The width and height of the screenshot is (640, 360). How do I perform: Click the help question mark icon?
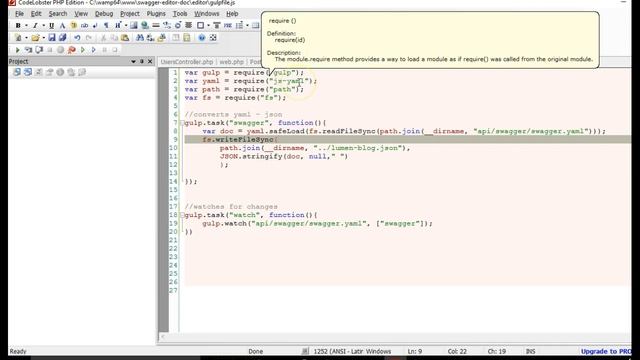(x=202, y=38)
